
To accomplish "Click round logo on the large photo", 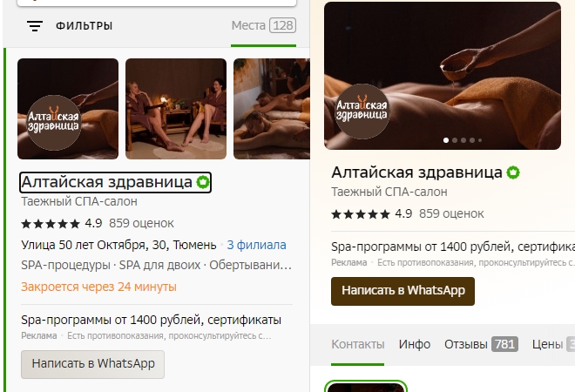I will click(362, 112).
